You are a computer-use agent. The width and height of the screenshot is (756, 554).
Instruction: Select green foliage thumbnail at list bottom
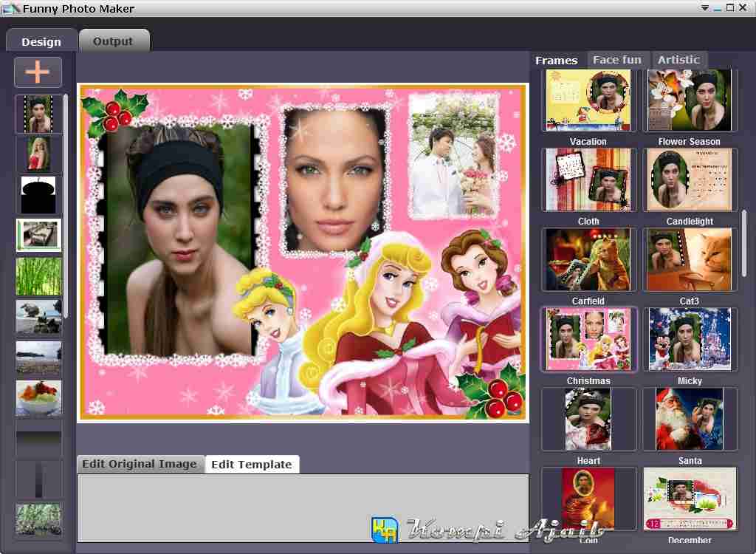tap(38, 519)
